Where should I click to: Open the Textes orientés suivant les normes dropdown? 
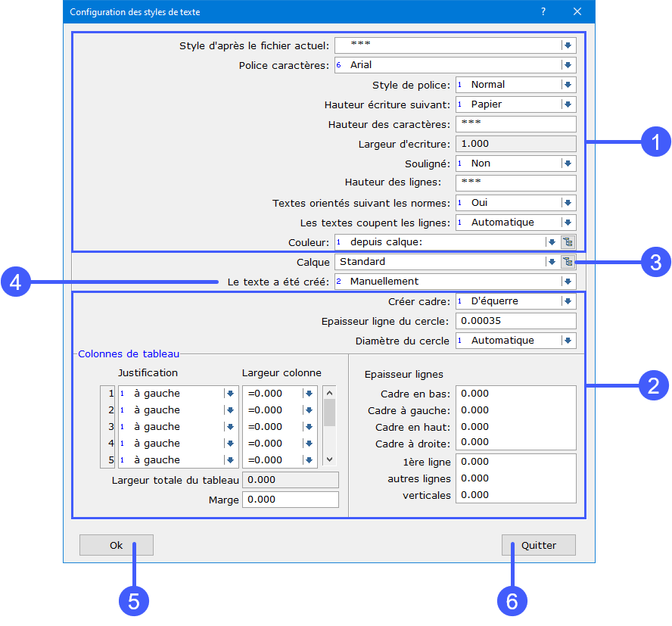568,203
